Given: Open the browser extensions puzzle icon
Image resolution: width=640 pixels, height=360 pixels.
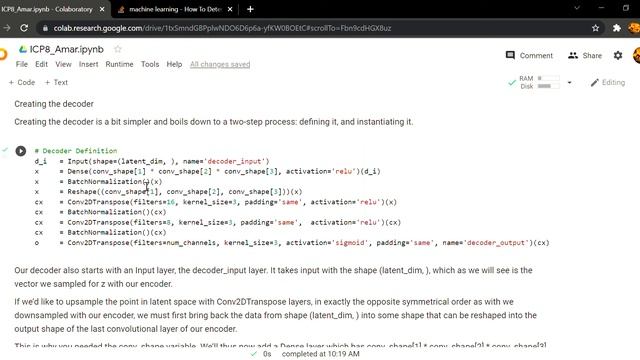Looking at the screenshot, I should (616, 28).
